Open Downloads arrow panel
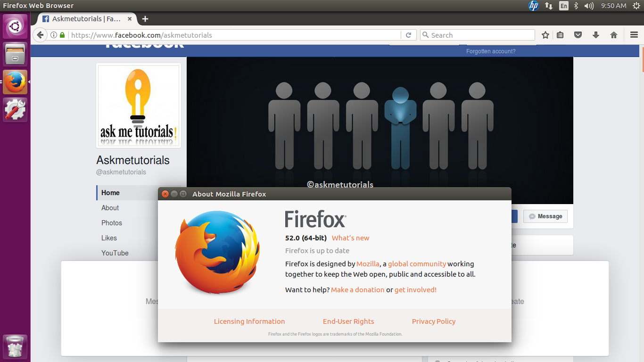This screenshot has width=644, height=362. (x=596, y=35)
